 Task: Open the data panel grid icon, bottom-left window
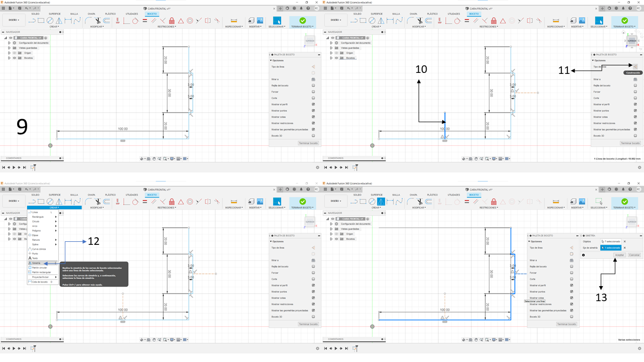pyautogui.click(x=4, y=190)
